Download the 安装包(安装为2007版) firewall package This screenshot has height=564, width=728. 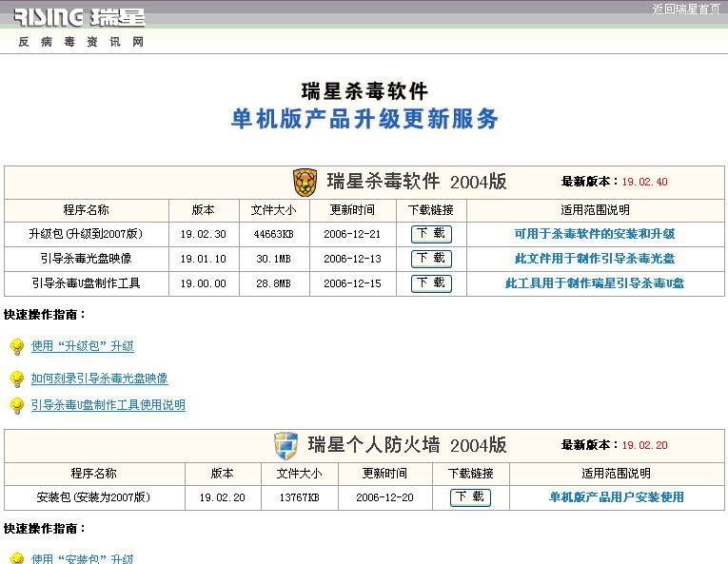pyautogui.click(x=470, y=497)
